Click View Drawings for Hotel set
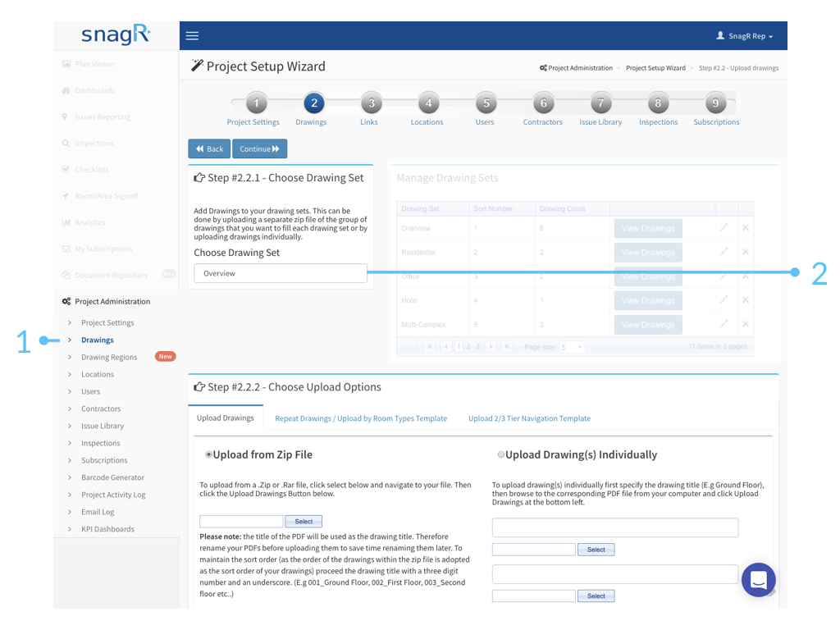 (648, 300)
